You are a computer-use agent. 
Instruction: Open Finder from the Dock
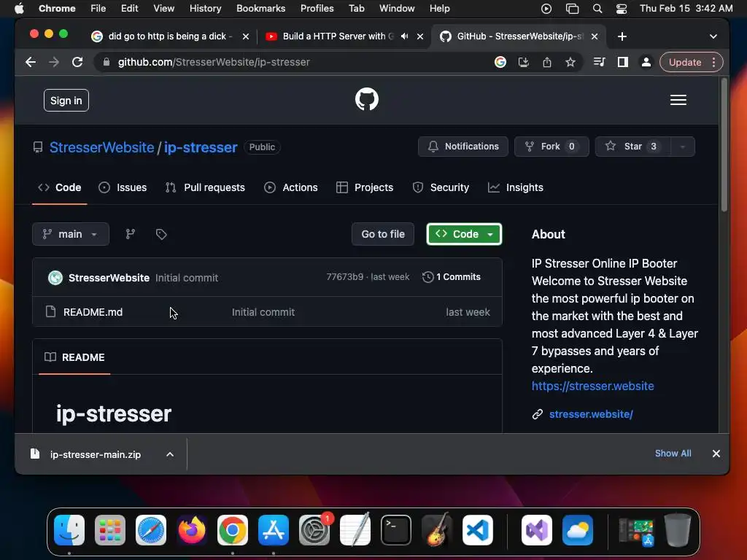[69, 530]
